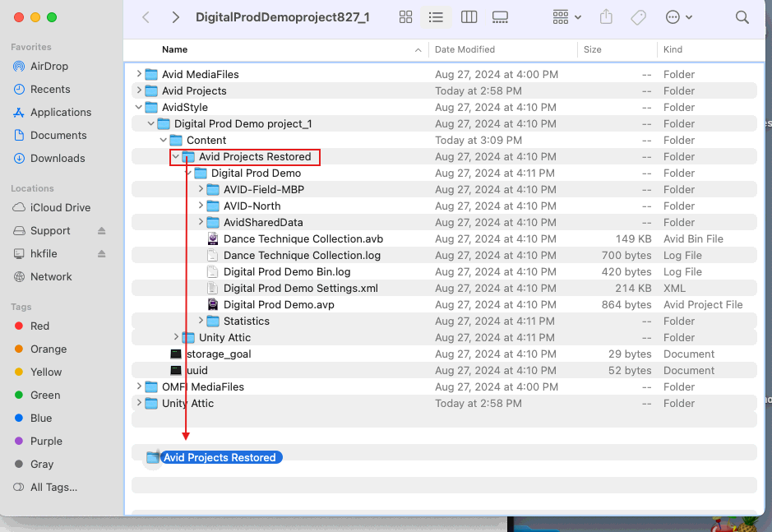The width and height of the screenshot is (772, 532).
Task: Eject the Support volume
Action: pos(102,231)
